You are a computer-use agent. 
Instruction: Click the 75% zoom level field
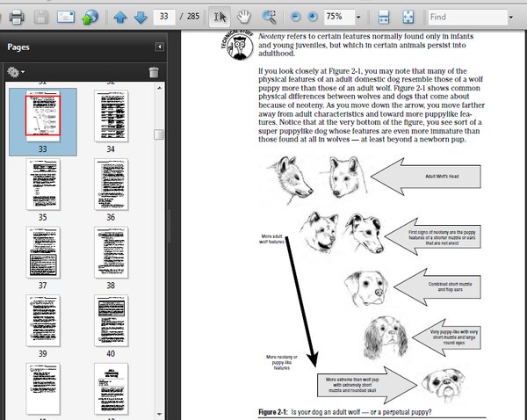coord(339,17)
